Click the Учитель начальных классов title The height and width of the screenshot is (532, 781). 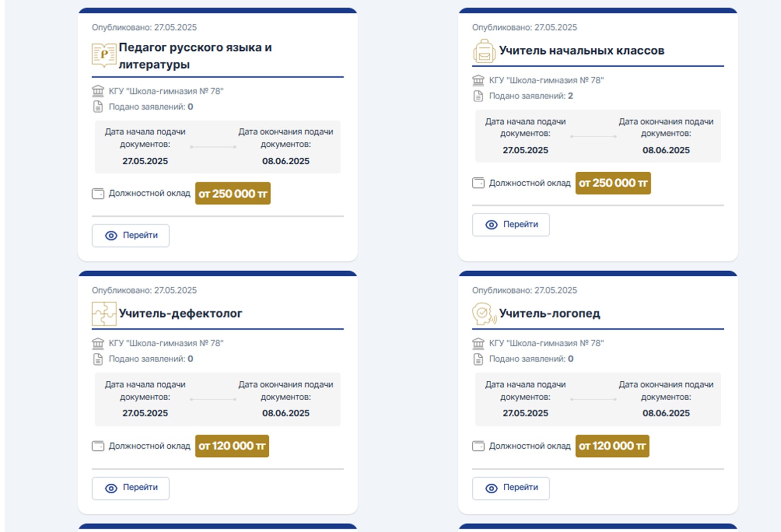tap(581, 51)
